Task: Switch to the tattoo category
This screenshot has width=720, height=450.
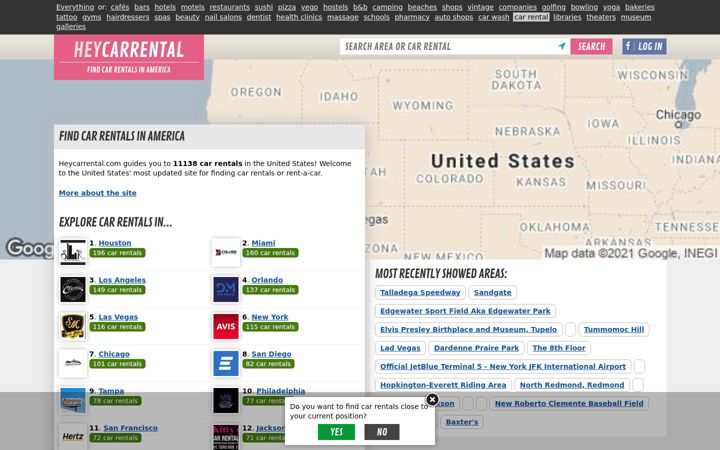Action: [67, 17]
